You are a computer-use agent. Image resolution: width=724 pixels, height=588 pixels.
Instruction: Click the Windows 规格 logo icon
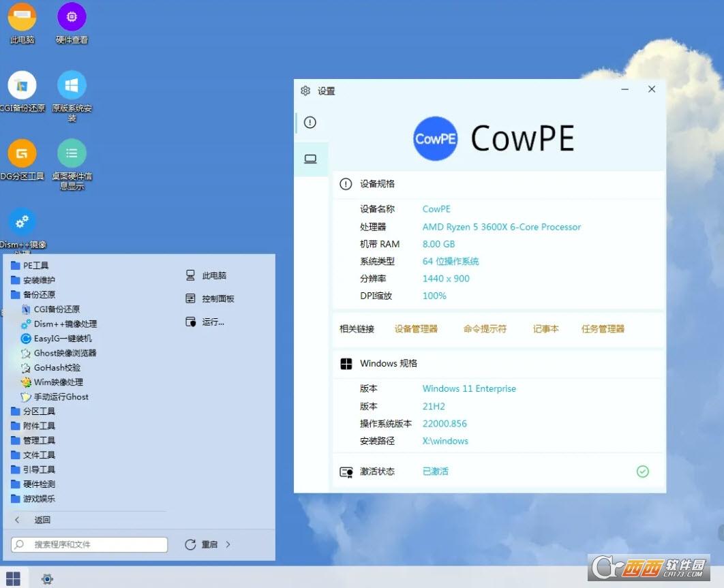(x=346, y=364)
